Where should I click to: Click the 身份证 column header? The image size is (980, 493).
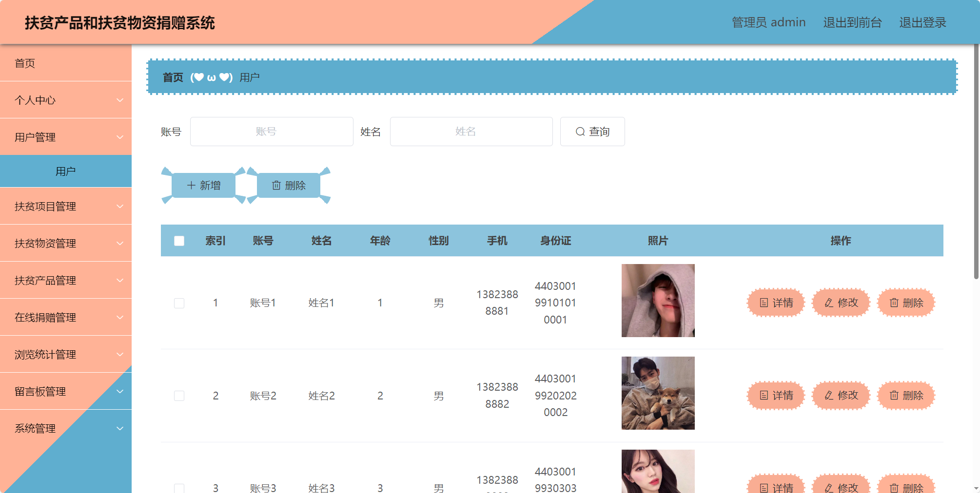coord(555,241)
